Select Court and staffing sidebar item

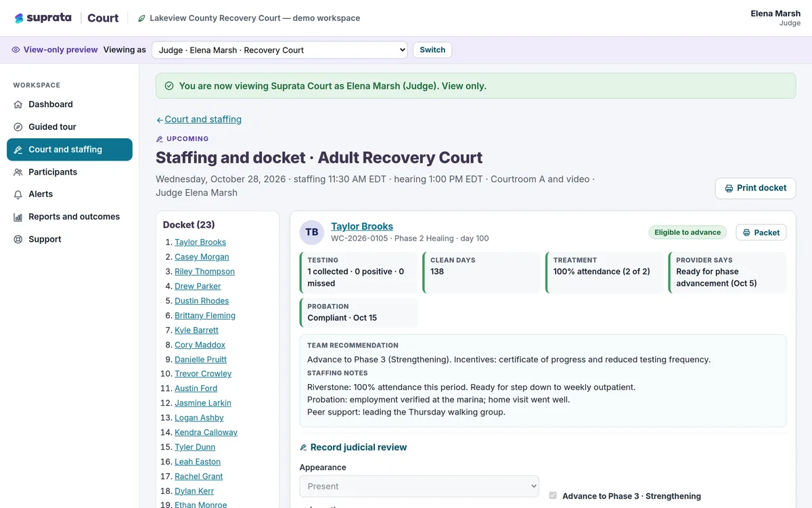pos(70,150)
